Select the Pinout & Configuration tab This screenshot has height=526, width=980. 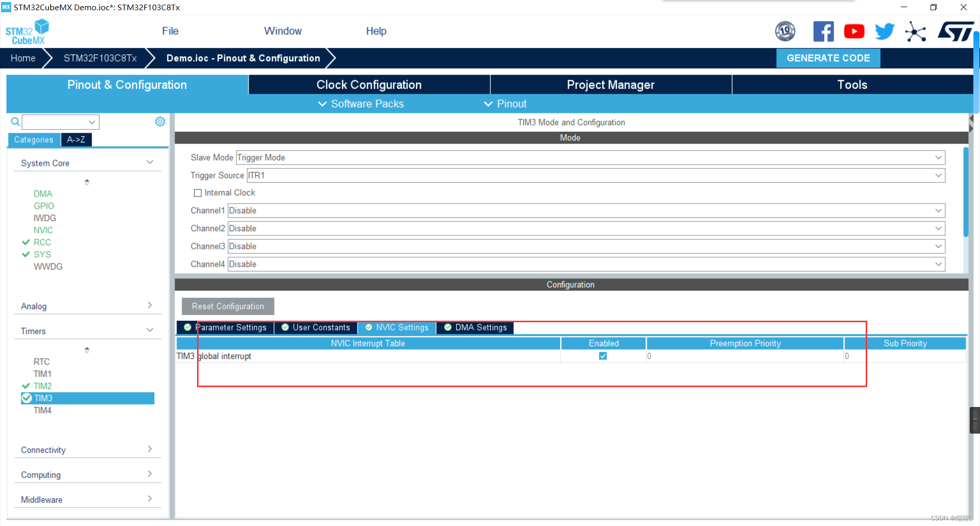pos(127,85)
